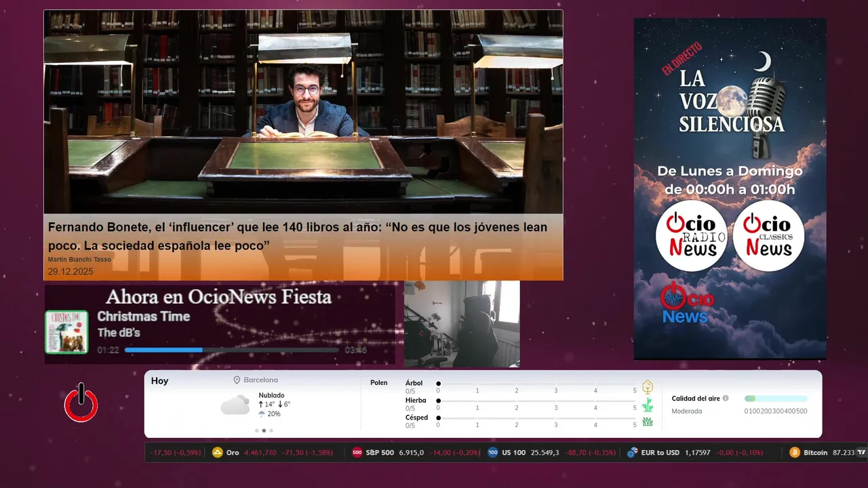Screen dimensions: 868x488
Task: Click the Hierba pollen plant icon
Action: (648, 405)
